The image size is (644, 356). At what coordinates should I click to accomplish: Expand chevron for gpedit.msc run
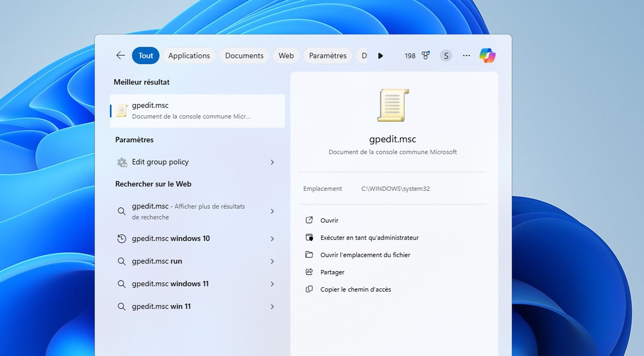tap(272, 261)
